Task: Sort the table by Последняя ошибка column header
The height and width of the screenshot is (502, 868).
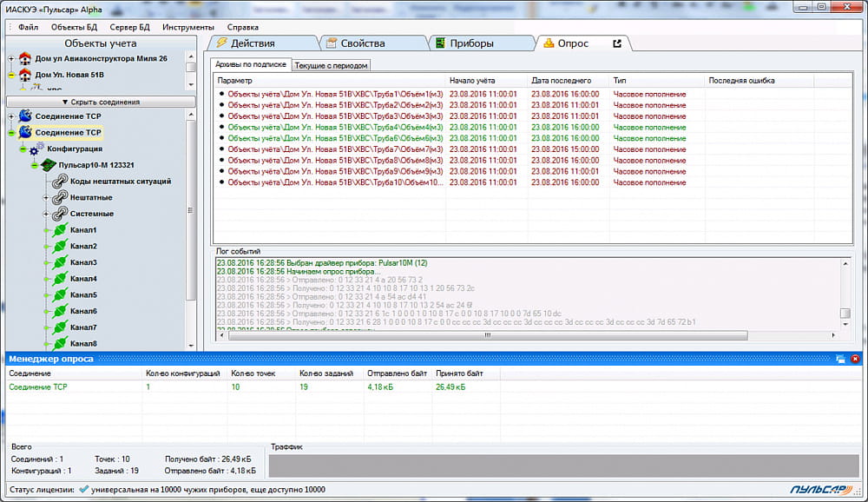Action: [741, 81]
